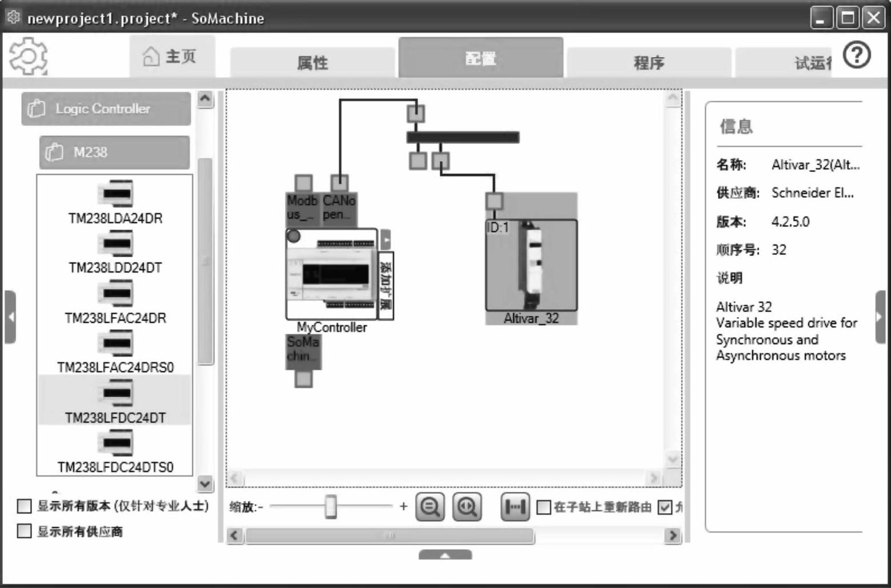Click the zoom slider handle
891x588 pixels.
(331, 507)
